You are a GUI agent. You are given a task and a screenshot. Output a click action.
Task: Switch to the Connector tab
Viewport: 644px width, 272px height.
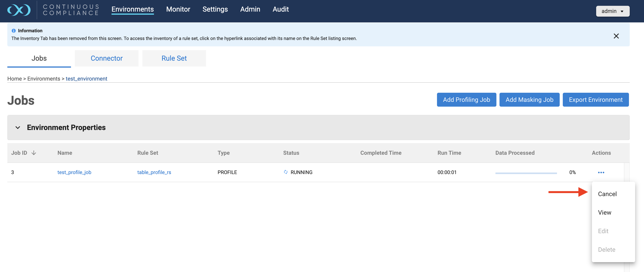click(106, 58)
